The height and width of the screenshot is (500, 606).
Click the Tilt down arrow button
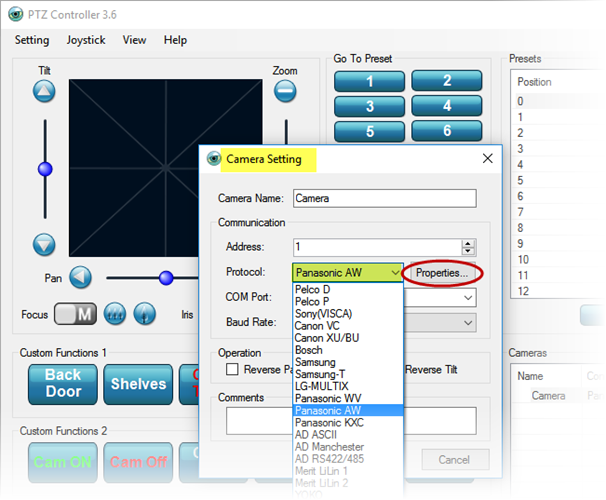[44, 245]
